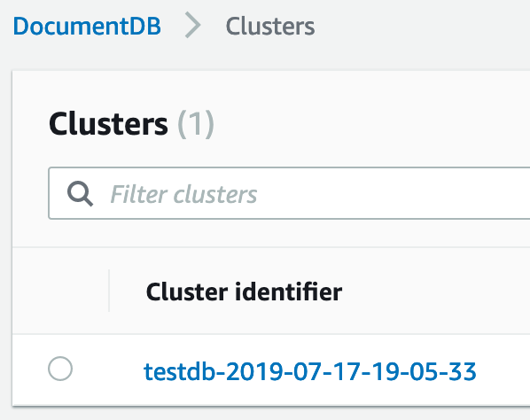
Task: Click the "Document" part of DocumentDB breadcrumb
Action: [x=71, y=27]
